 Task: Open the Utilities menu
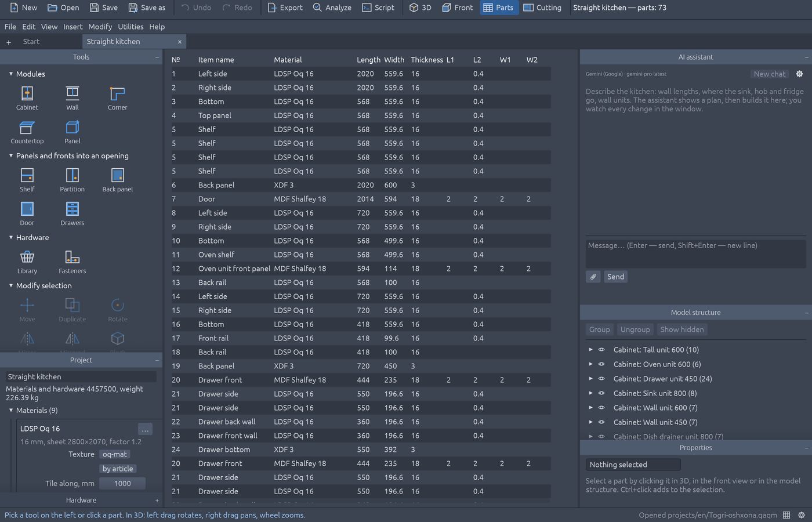coord(130,27)
